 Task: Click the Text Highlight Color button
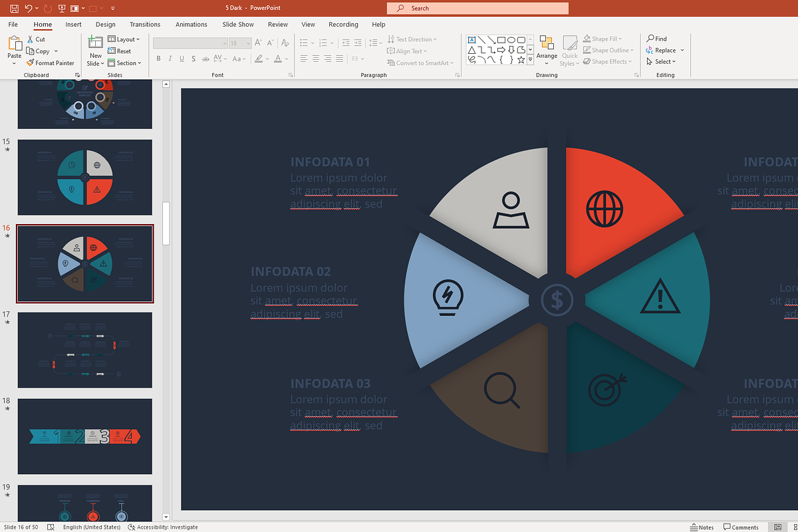(259, 59)
